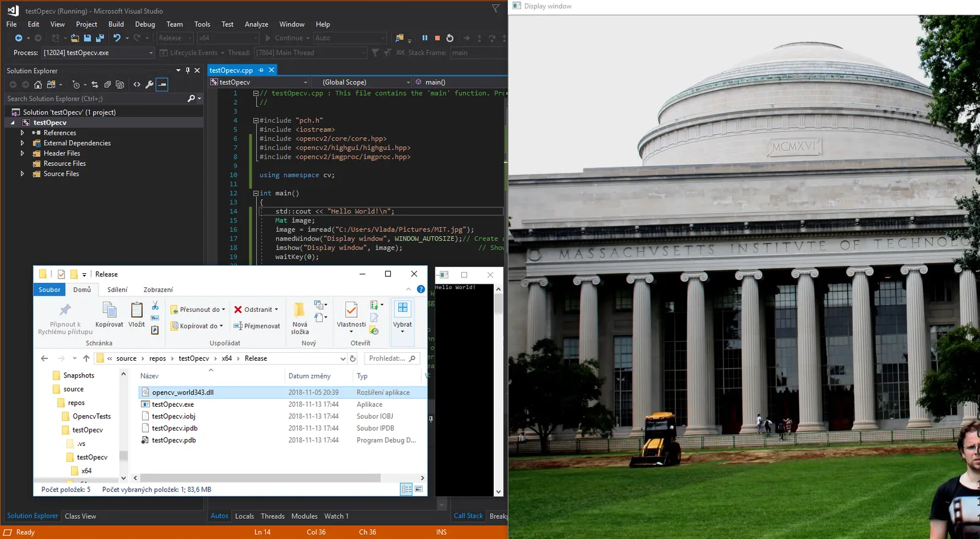Pin the testOpecv.cpp tab
This screenshot has height=539, width=980.
pos(261,70)
